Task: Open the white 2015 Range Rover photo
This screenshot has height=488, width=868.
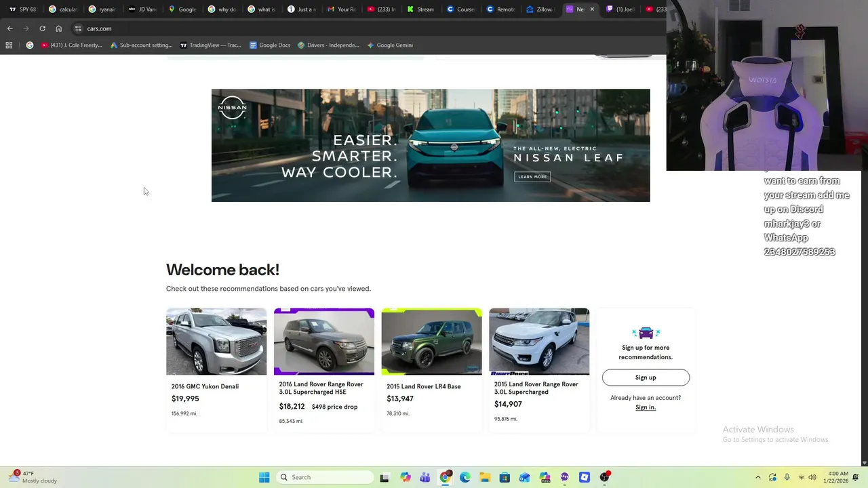Action: [539, 342]
